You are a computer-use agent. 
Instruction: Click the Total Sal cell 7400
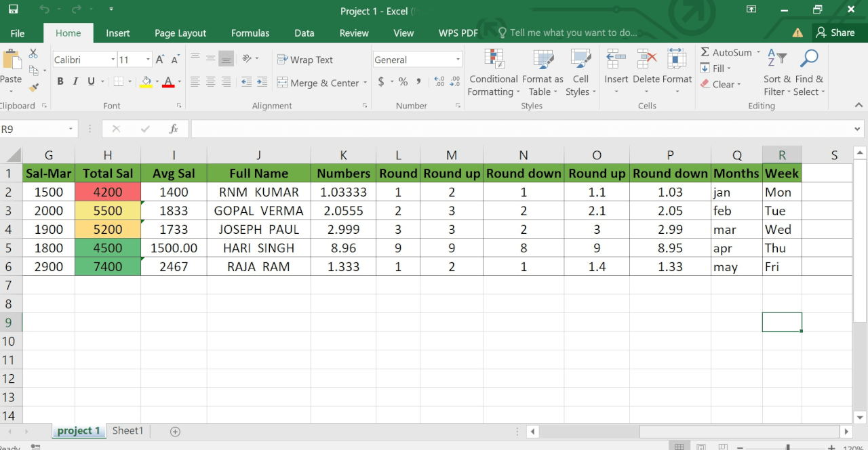108,266
